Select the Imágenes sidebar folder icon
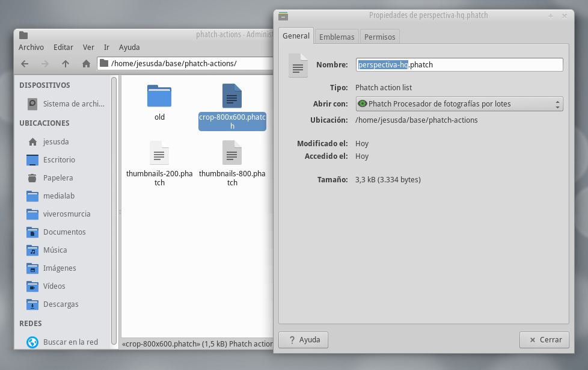 click(31, 268)
